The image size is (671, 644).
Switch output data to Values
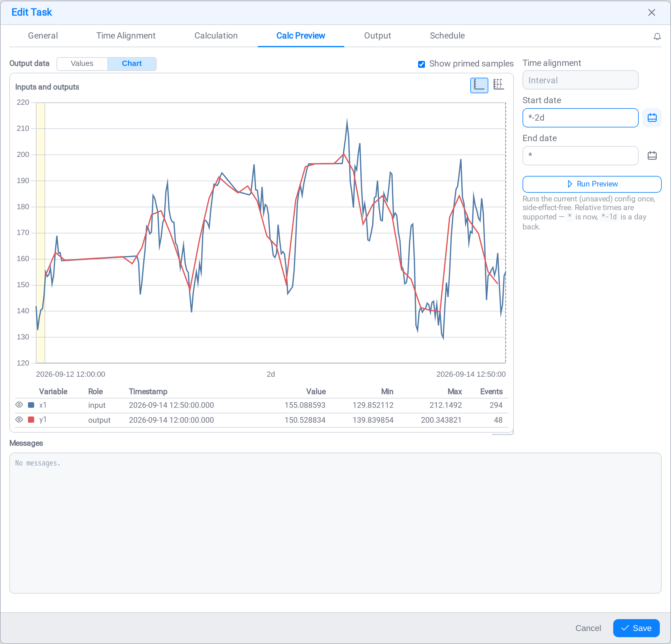(82, 64)
